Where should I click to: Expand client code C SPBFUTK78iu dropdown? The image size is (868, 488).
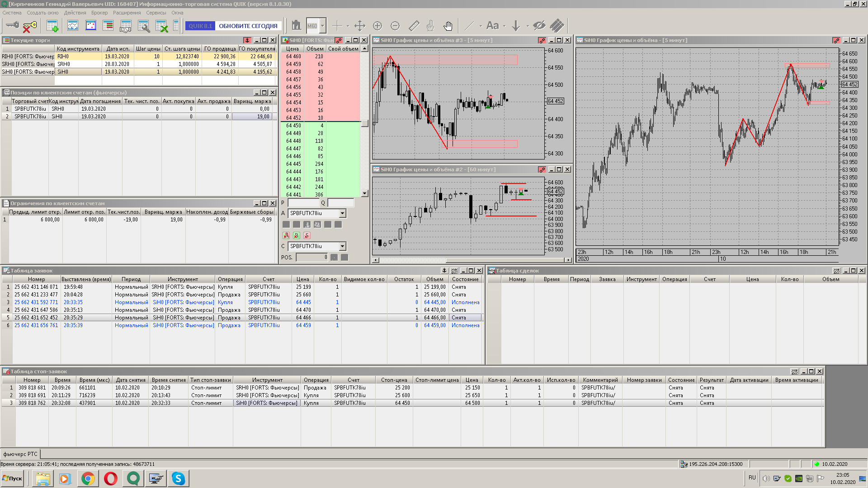tap(342, 246)
